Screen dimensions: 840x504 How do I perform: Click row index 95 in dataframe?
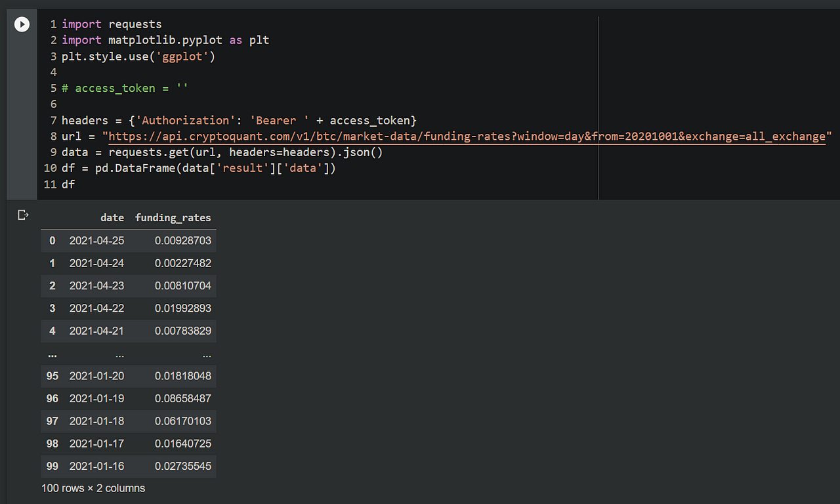(x=52, y=376)
